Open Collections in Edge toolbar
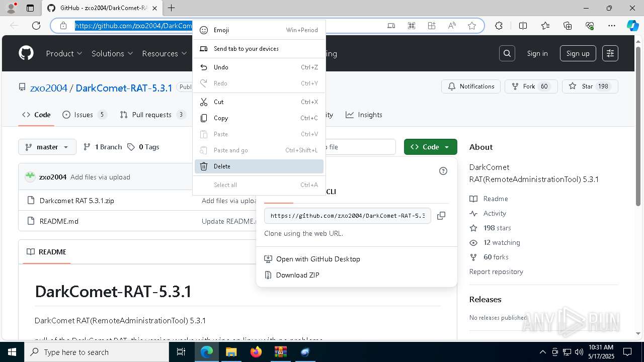Image resolution: width=644 pixels, height=362 pixels. 568,26
